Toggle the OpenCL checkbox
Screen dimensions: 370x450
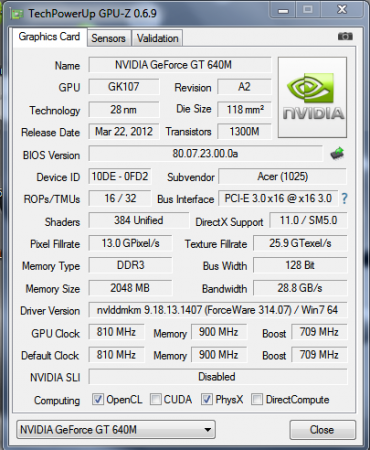[x=98, y=399]
